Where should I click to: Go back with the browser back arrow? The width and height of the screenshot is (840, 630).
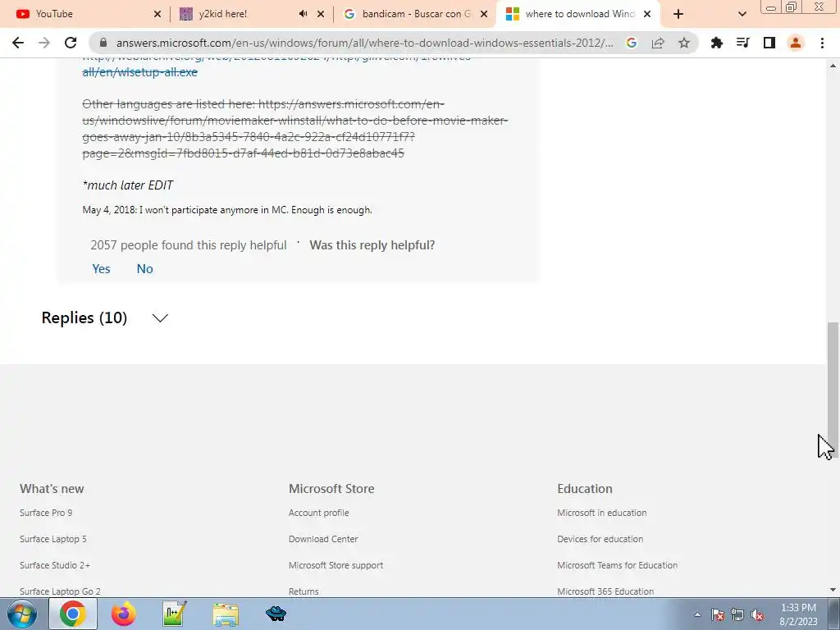click(x=18, y=43)
